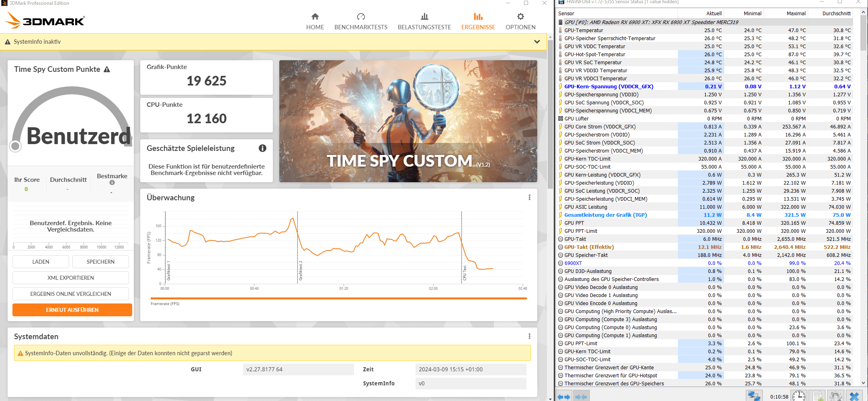
Task: Click the info icon under Bestmarke
Action: [x=112, y=183]
